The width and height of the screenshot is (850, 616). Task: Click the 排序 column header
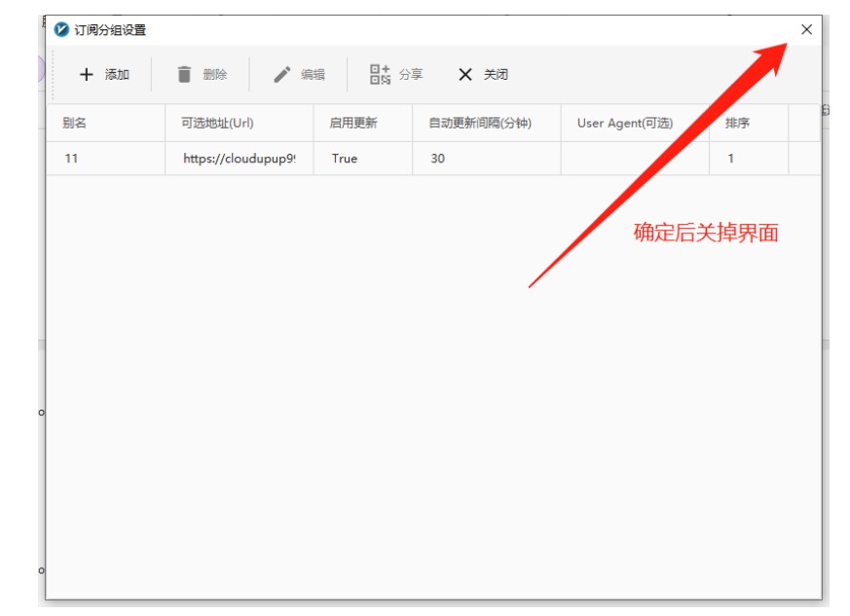(x=749, y=123)
